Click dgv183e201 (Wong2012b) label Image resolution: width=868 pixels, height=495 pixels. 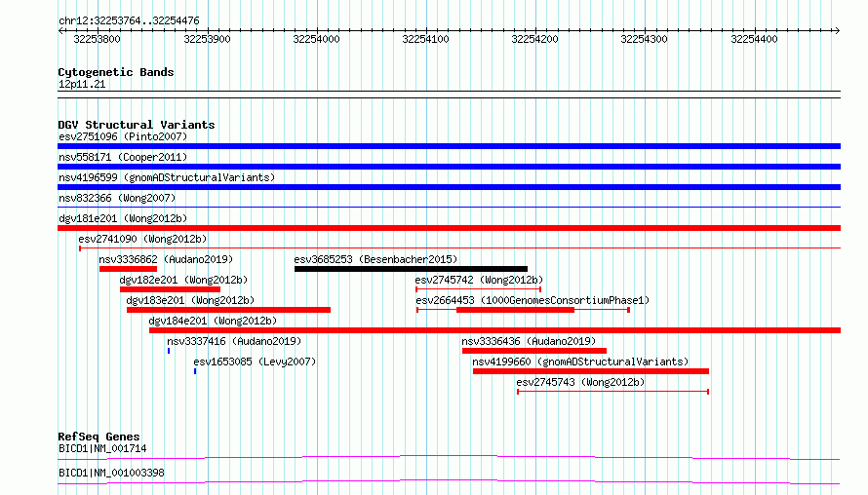click(x=190, y=300)
